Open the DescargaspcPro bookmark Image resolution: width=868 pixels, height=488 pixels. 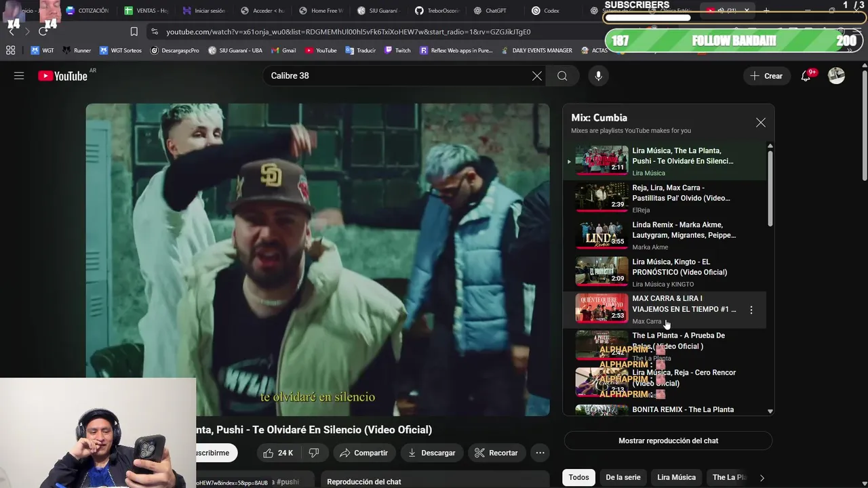pyautogui.click(x=175, y=50)
